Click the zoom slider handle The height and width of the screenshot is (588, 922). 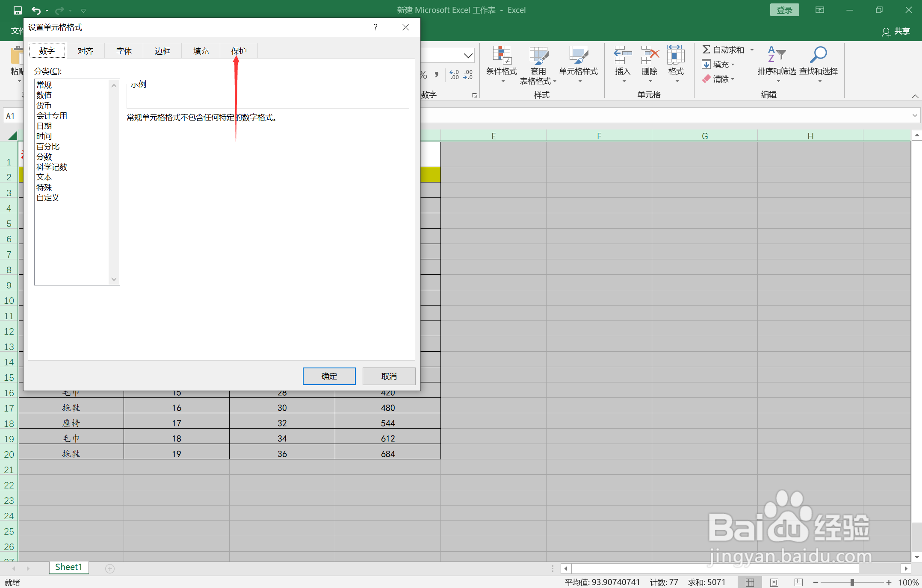[x=852, y=582]
